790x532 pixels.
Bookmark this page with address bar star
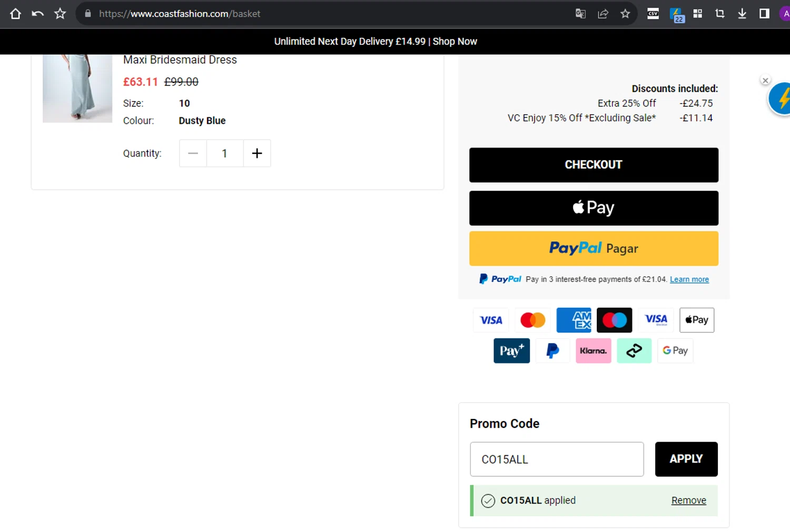(x=625, y=14)
